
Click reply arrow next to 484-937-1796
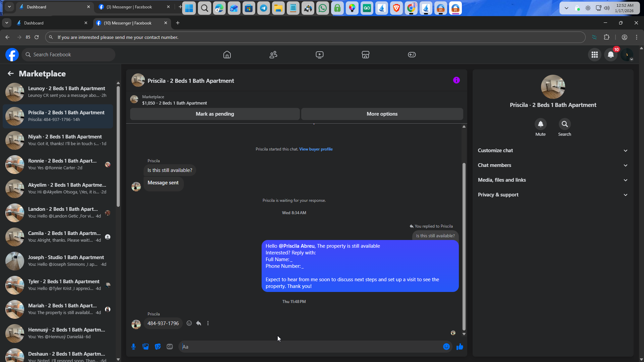coord(199,323)
